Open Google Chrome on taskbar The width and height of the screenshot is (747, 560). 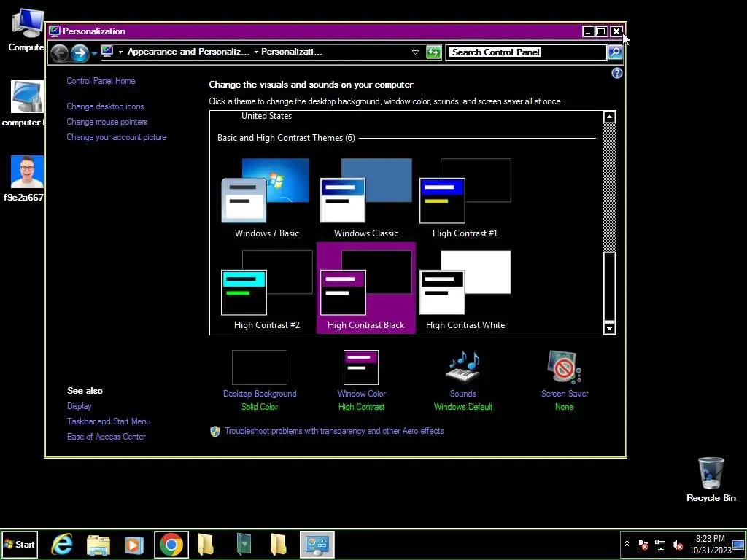(171, 544)
